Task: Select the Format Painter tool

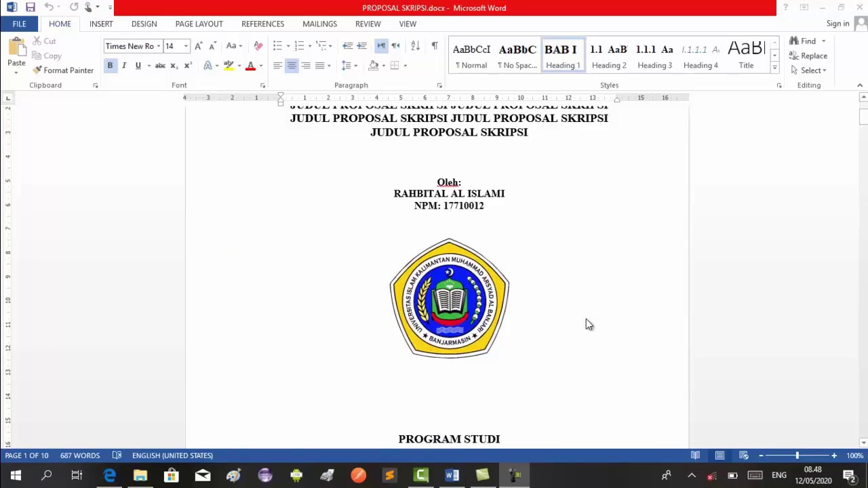Action: coord(63,70)
